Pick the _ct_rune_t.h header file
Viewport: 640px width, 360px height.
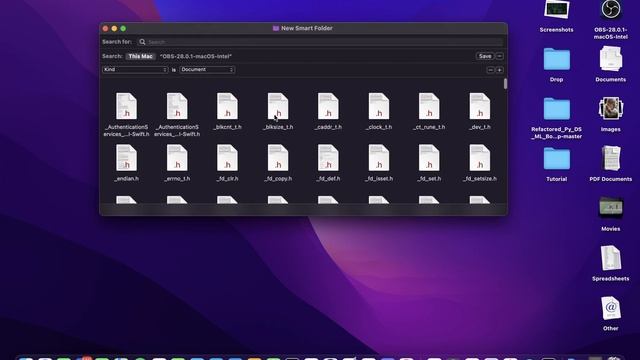pos(429,106)
